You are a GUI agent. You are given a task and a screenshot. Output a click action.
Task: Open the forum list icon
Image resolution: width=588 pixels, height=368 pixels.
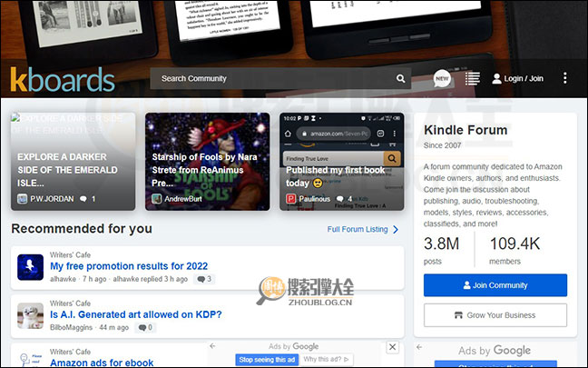click(473, 78)
